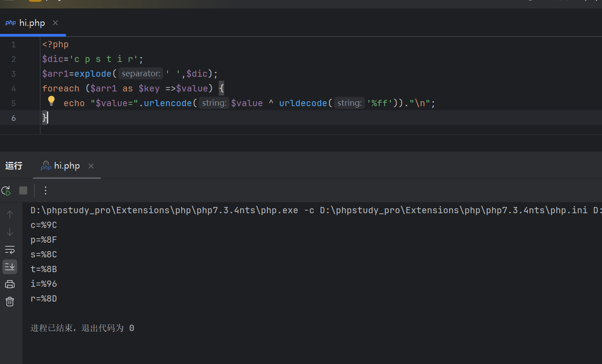
Task: Rerun hi.php with the rerun icon
Action: (x=6, y=191)
